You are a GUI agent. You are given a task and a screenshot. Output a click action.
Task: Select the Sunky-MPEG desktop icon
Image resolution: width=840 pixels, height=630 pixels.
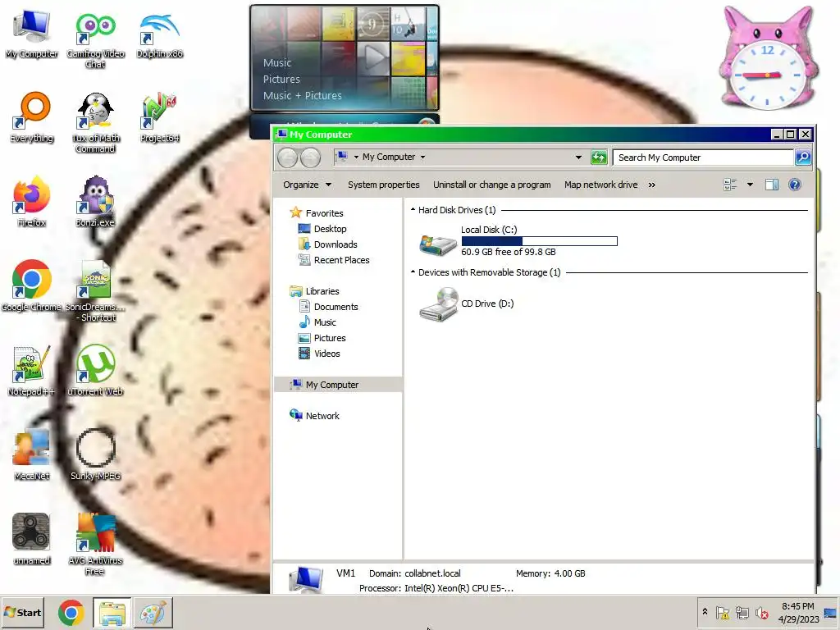coord(95,454)
